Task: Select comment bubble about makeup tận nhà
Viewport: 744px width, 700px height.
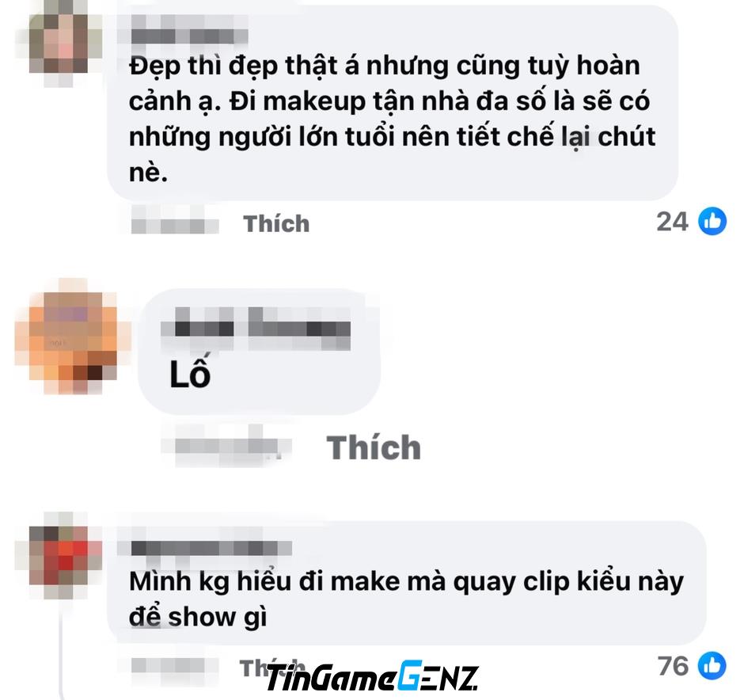Action: (x=393, y=102)
